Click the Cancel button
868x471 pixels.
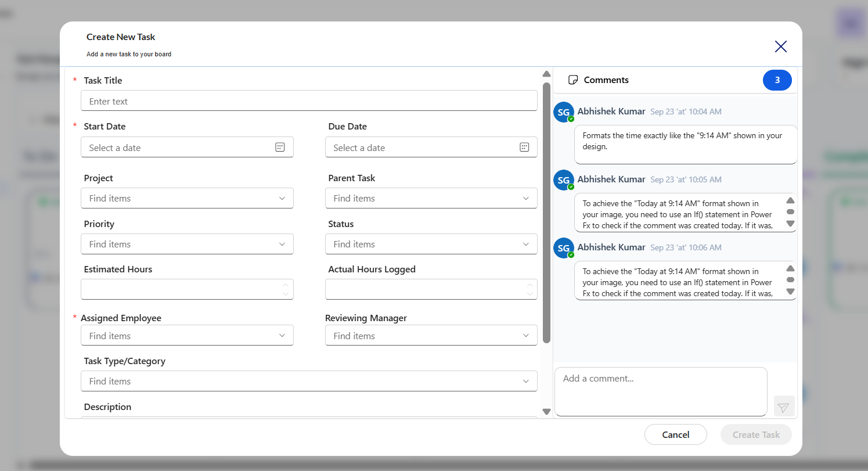point(676,434)
